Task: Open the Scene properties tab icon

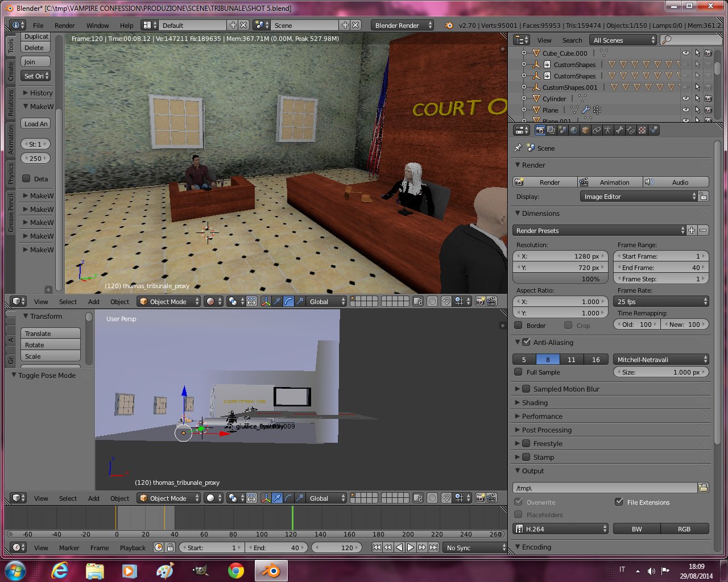Action: click(x=562, y=130)
